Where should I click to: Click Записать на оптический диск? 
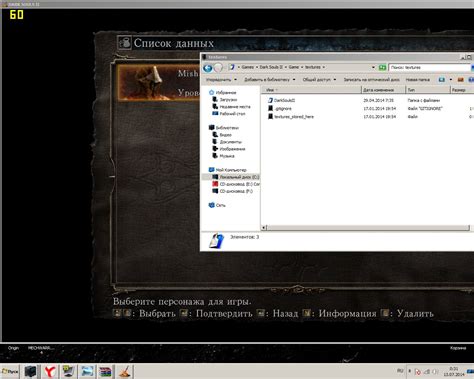(371, 80)
